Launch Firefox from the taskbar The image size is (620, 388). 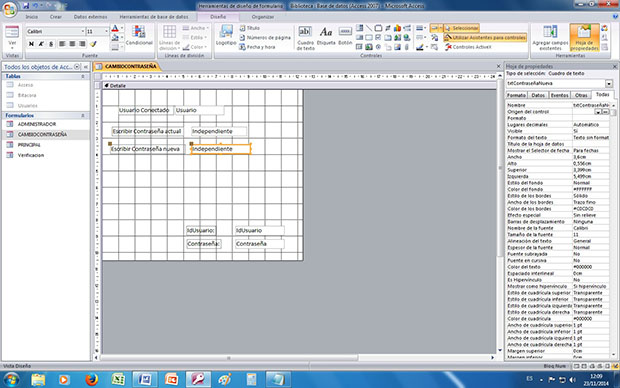pyautogui.click(x=91, y=380)
